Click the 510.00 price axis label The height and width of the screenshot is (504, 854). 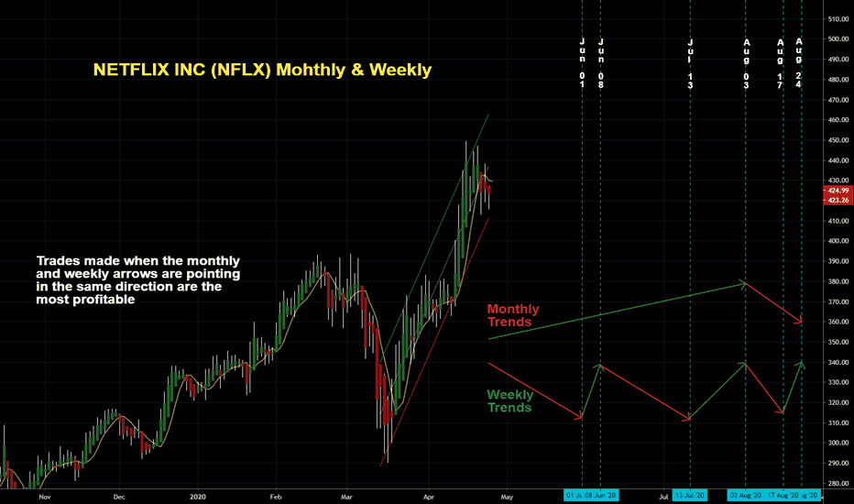(x=838, y=19)
